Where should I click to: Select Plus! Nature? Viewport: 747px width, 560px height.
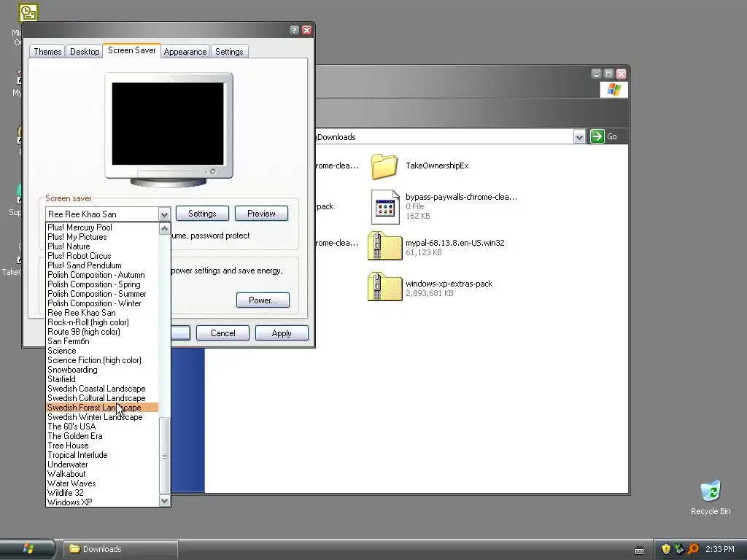pyautogui.click(x=102, y=246)
